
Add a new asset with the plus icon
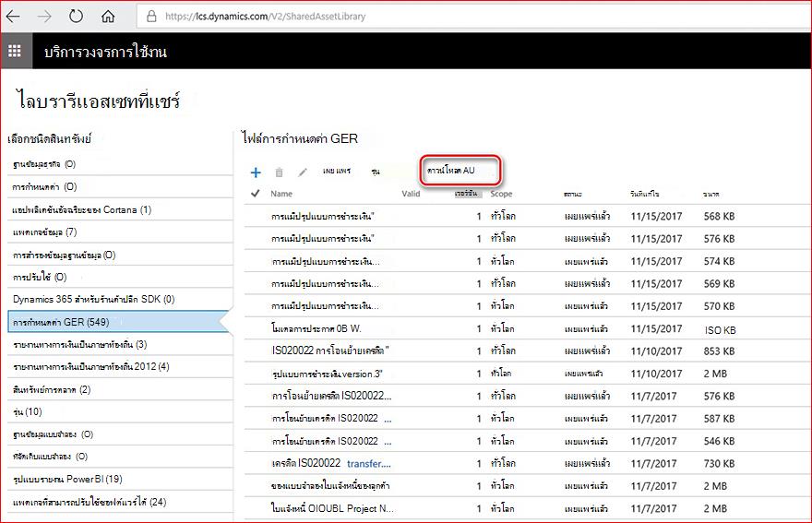tap(256, 172)
